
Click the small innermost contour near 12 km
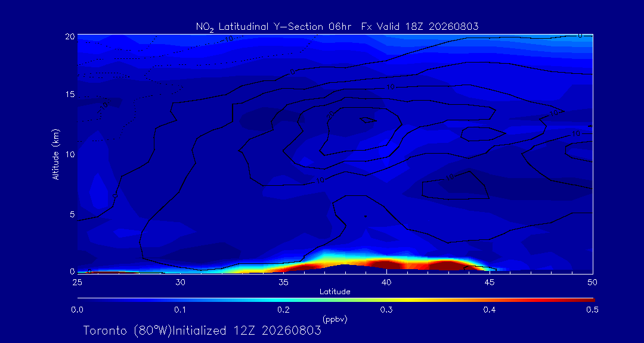point(367,120)
